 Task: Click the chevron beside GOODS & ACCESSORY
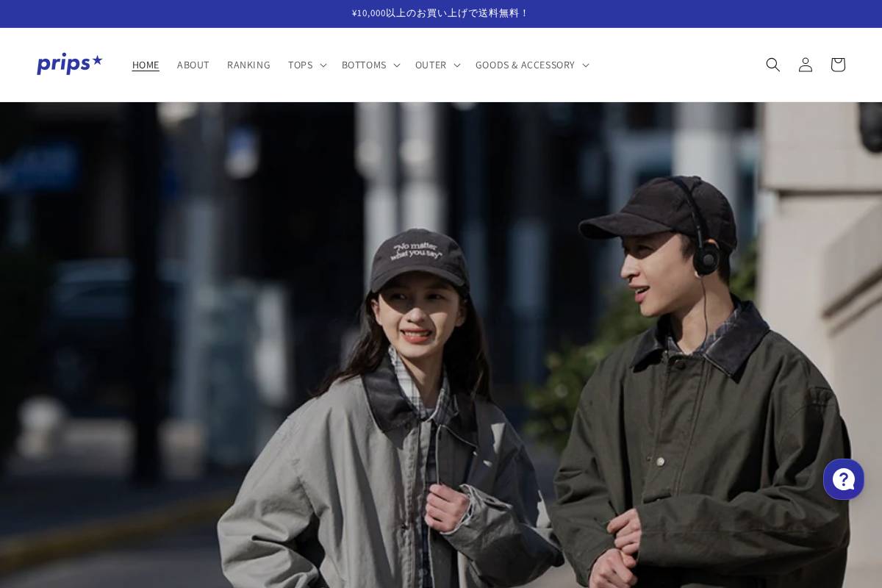tap(585, 65)
